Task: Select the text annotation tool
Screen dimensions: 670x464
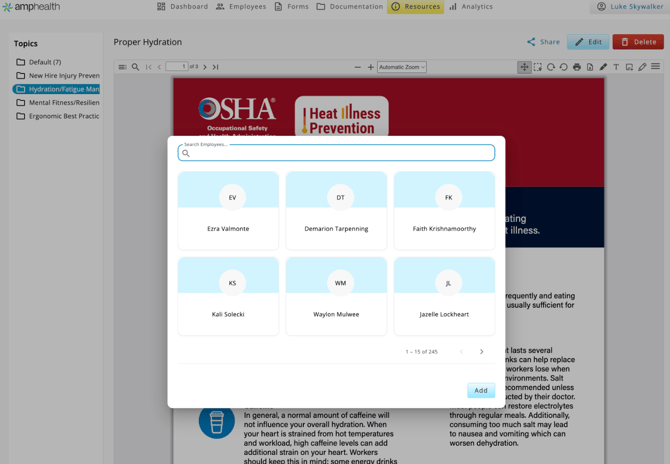Action: (616, 67)
